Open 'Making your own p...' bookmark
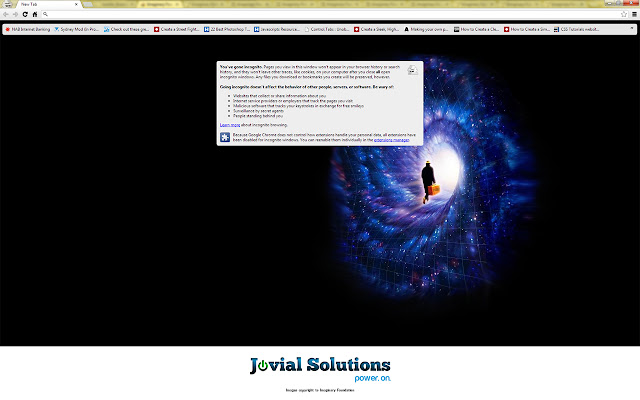Viewport: 640px width, 400px height. pyautogui.click(x=426, y=29)
